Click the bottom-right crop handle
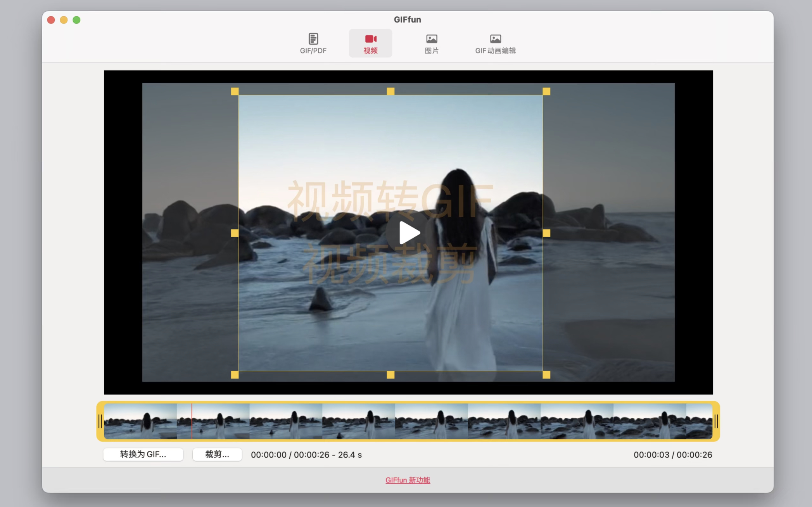812x507 pixels. click(546, 375)
